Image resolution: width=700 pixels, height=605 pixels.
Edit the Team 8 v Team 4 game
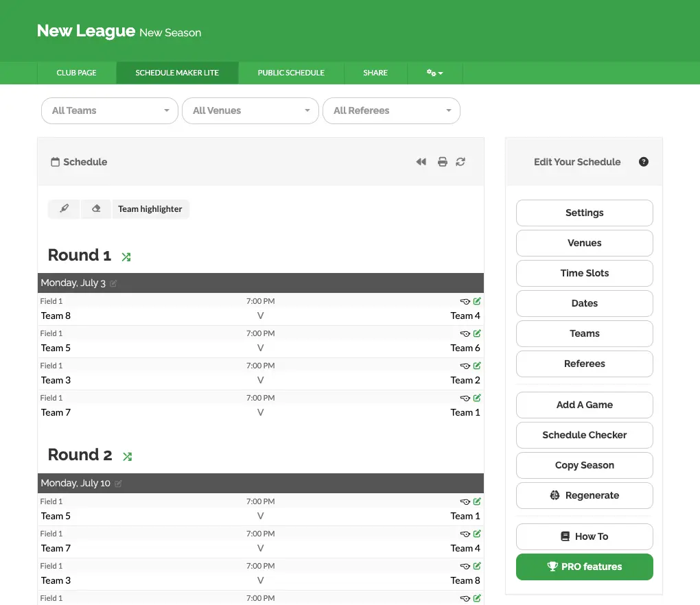click(x=477, y=301)
